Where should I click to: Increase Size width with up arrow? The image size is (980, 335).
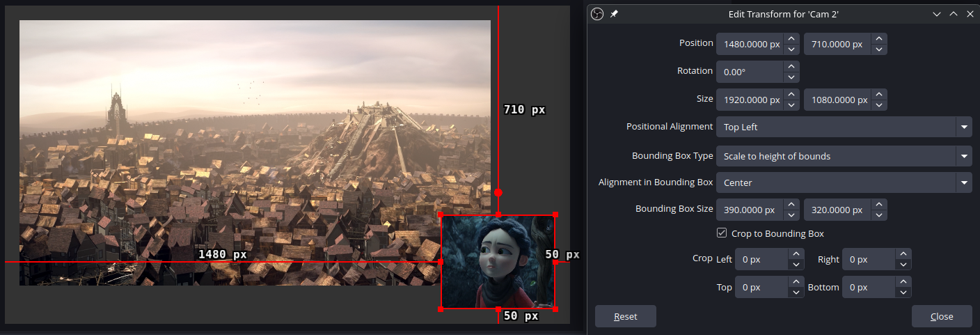791,94
